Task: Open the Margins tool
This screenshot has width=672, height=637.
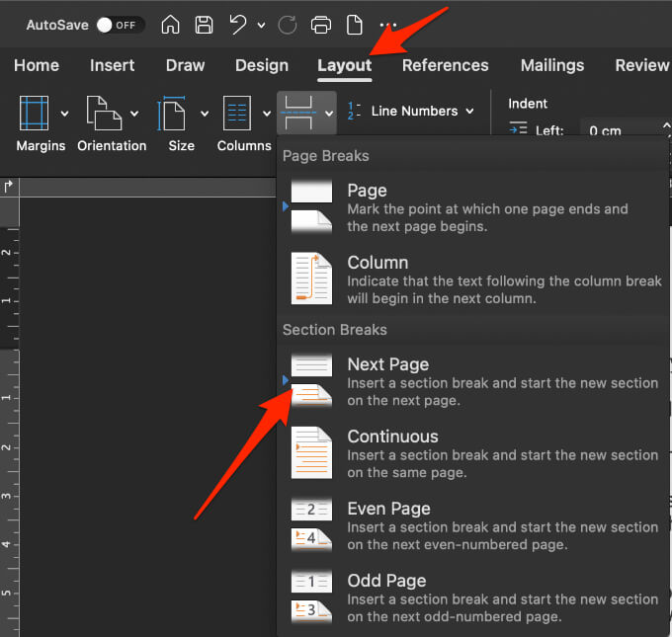Action: pos(34,114)
